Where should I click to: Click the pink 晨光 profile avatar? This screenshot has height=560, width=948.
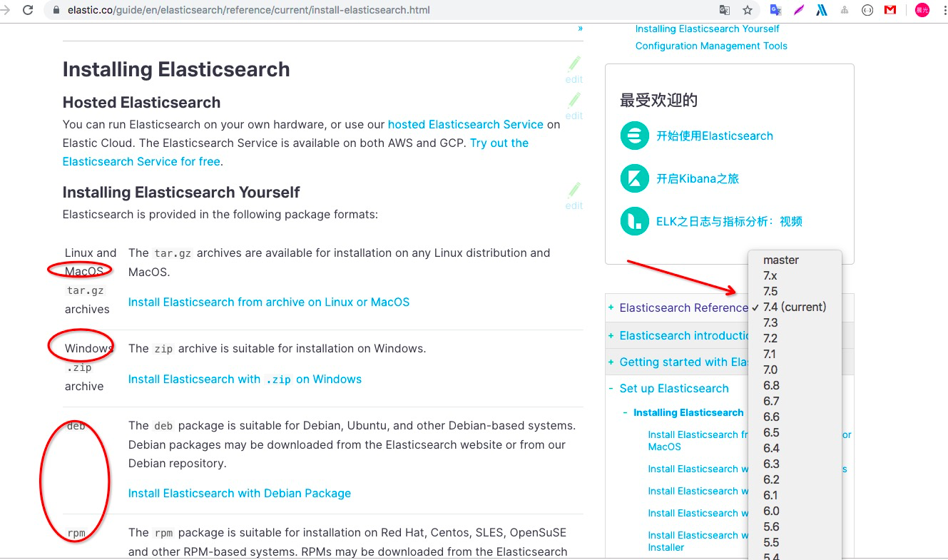pyautogui.click(x=922, y=10)
